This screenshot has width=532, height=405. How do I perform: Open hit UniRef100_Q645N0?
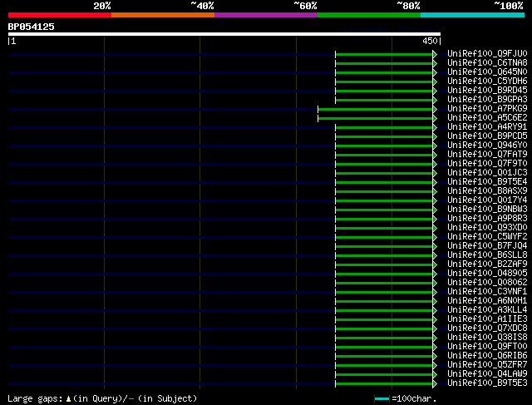click(x=487, y=72)
